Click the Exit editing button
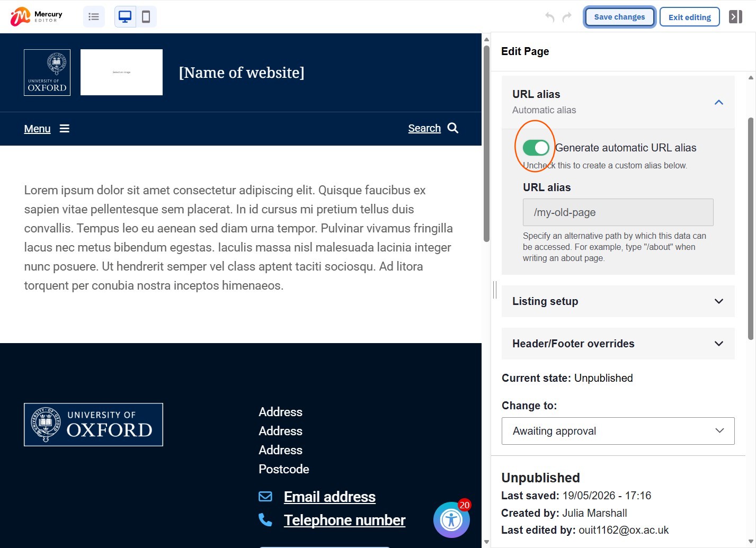This screenshot has height=548, width=756. click(690, 17)
